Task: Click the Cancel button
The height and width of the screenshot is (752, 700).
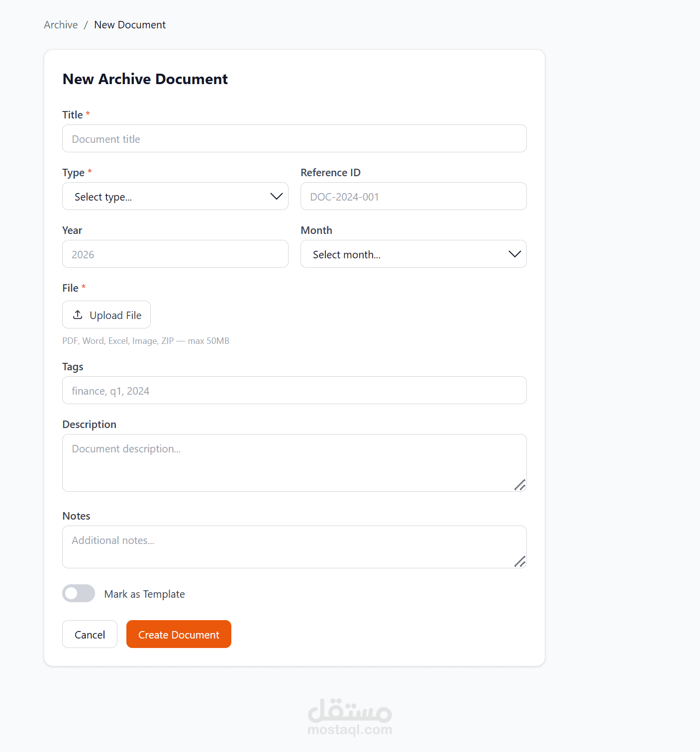Action: [x=90, y=634]
